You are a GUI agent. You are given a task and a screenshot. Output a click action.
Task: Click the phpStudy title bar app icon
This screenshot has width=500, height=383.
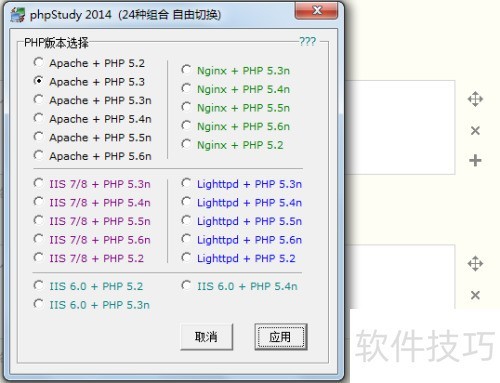click(17, 15)
